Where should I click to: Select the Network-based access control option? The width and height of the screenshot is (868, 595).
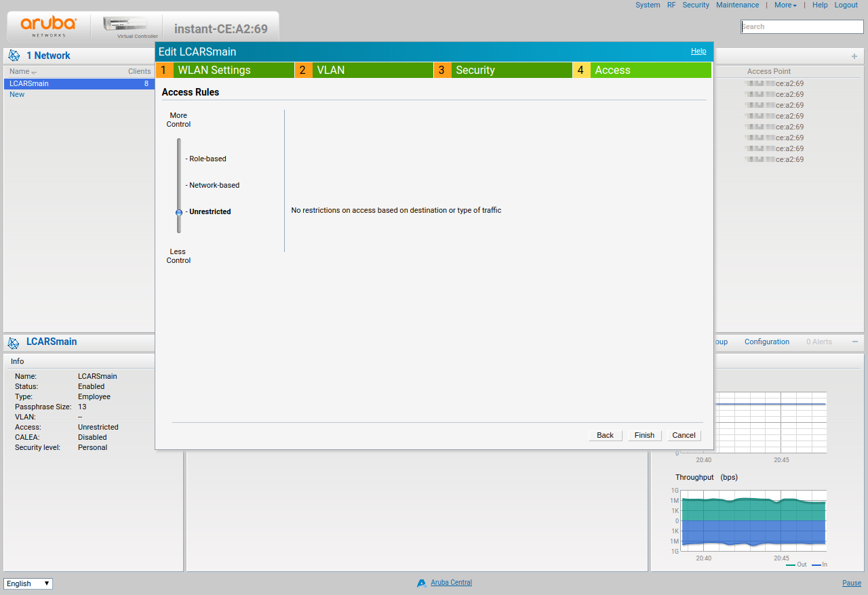[214, 185]
